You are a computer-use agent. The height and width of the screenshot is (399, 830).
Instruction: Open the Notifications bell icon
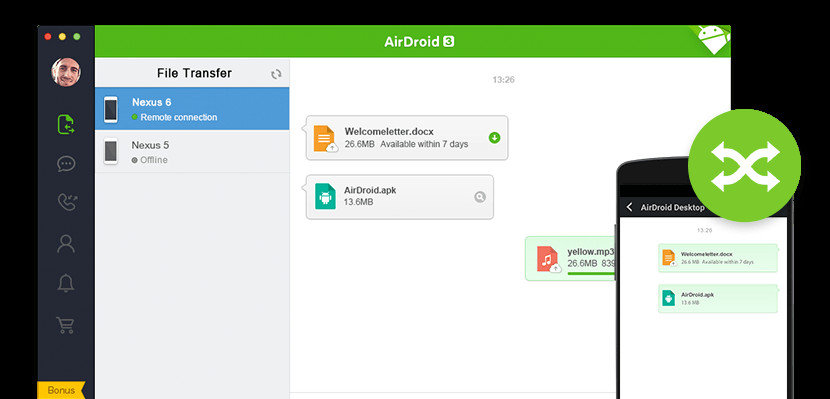(x=66, y=283)
